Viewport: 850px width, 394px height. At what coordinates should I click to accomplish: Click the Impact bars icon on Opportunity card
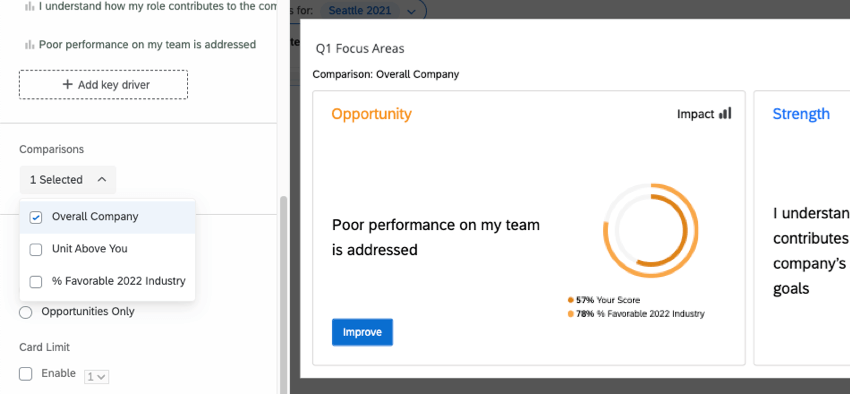click(x=725, y=113)
